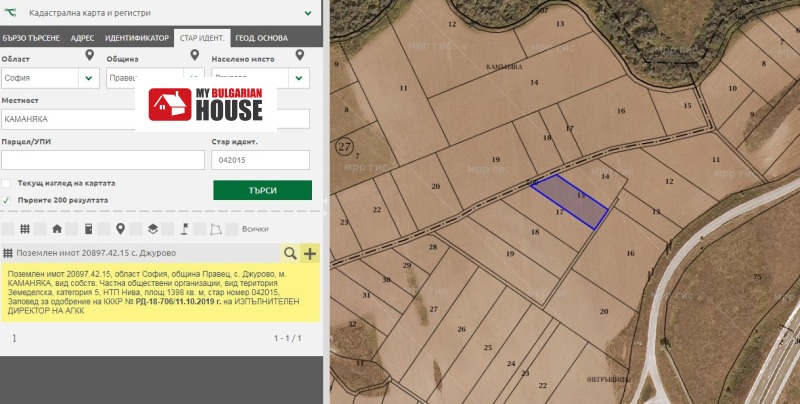Toggle Първите 200 резултата checkbox

(7, 200)
